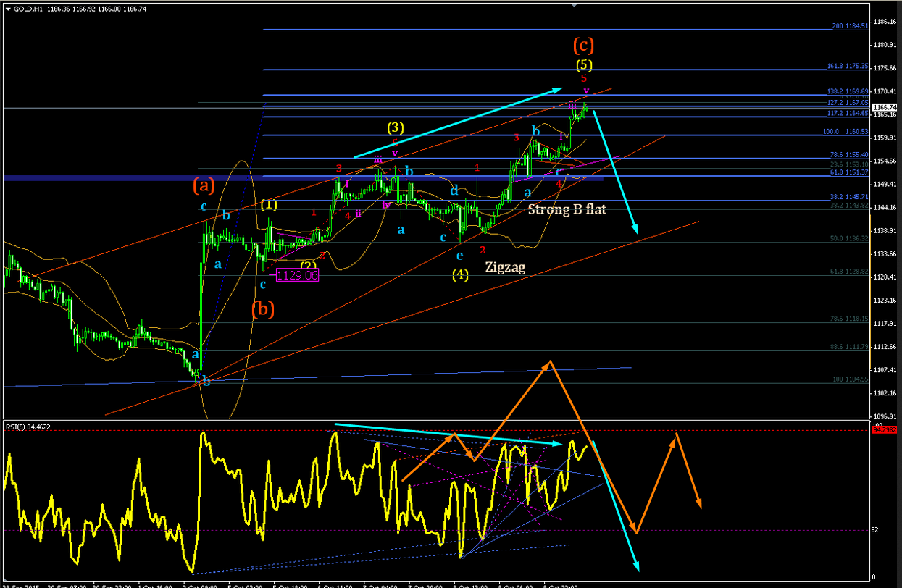
Task: Click Fibonacci label 161.8 1175.35
Action: [848, 66]
